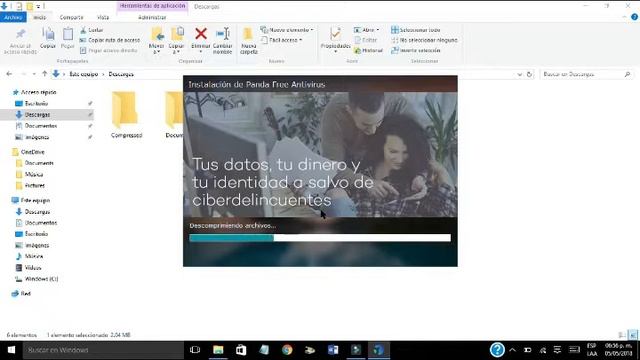Open Task View on taskbar
This screenshot has height=360, width=640.
(x=195, y=350)
